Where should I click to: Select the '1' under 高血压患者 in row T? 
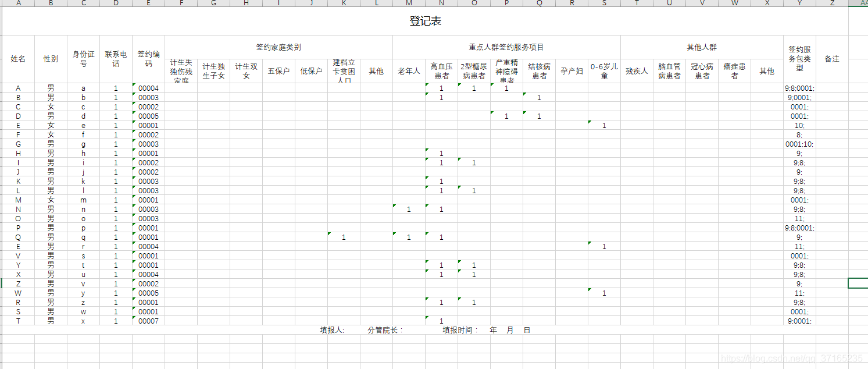[441, 321]
